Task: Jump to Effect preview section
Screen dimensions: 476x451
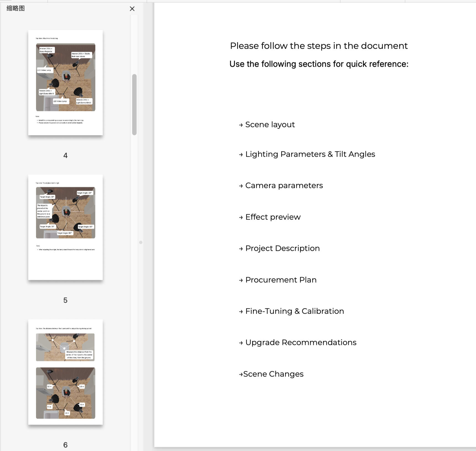Action: (x=273, y=217)
